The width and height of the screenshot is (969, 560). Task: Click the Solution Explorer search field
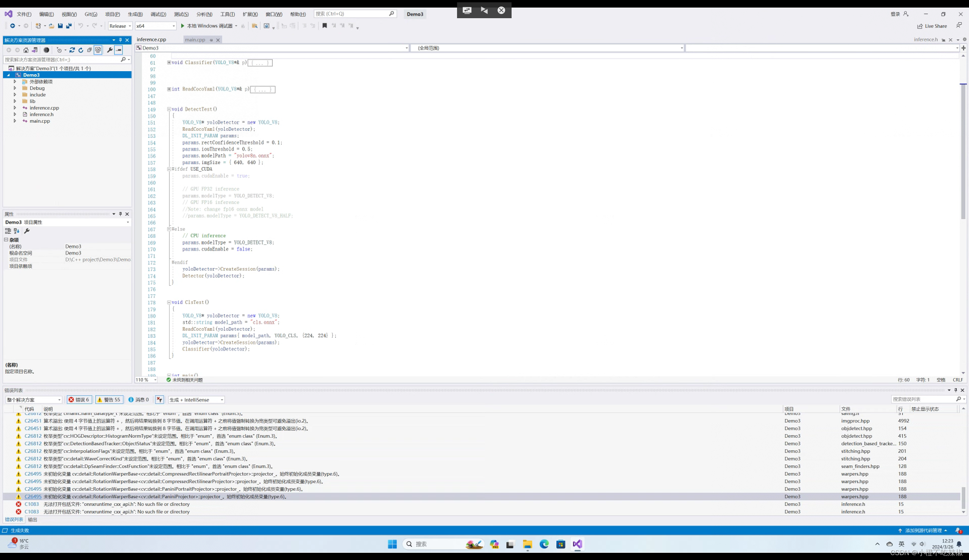click(67, 59)
